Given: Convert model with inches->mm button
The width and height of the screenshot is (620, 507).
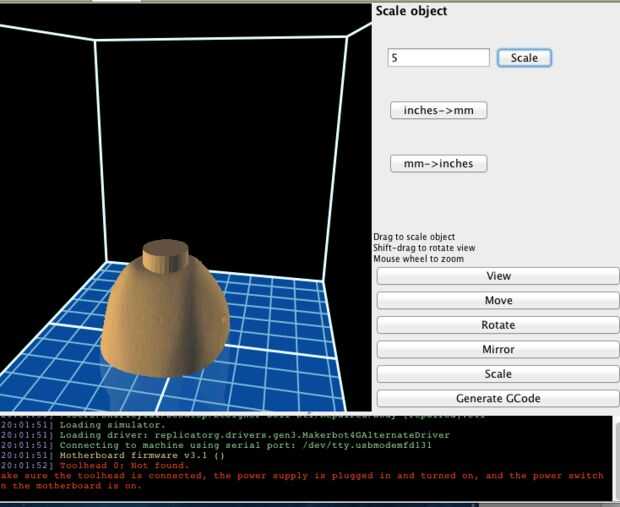Looking at the screenshot, I should 439,110.
